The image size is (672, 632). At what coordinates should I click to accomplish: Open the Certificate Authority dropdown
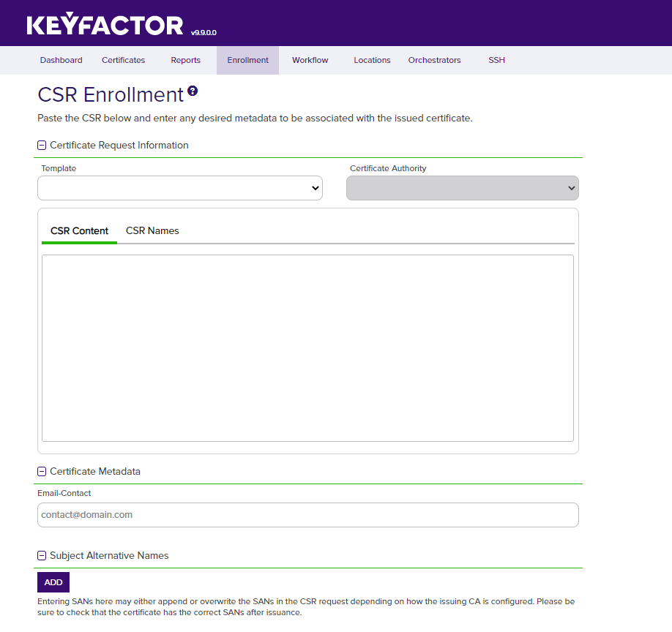[x=462, y=188]
